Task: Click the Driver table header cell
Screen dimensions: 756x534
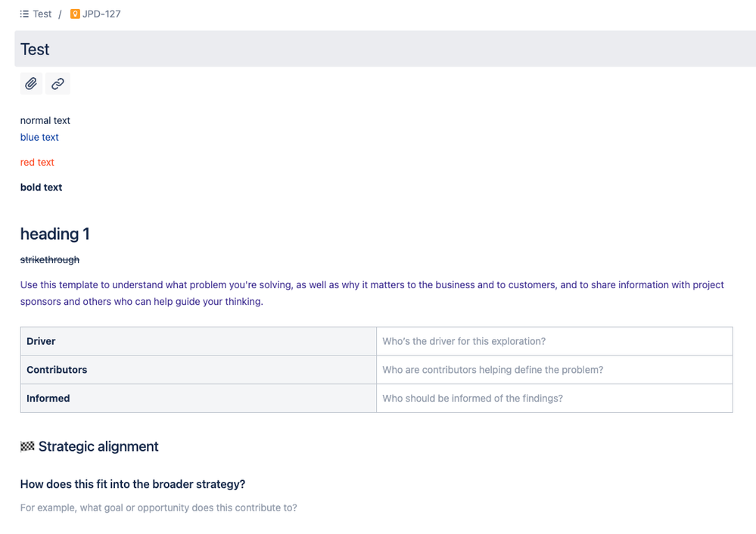Action: (x=198, y=341)
